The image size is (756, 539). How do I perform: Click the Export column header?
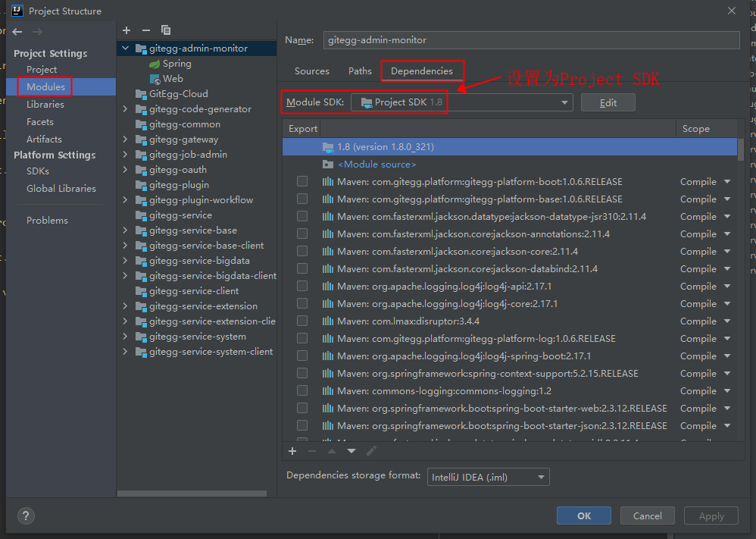point(303,129)
